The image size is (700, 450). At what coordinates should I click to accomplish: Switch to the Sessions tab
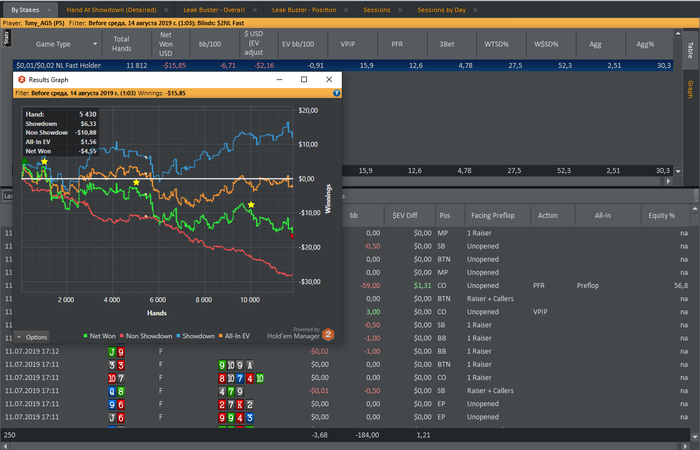point(377,10)
